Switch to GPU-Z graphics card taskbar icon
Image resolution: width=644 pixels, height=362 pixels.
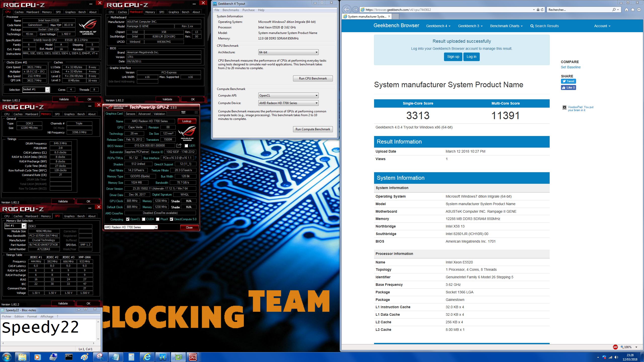click(178, 357)
